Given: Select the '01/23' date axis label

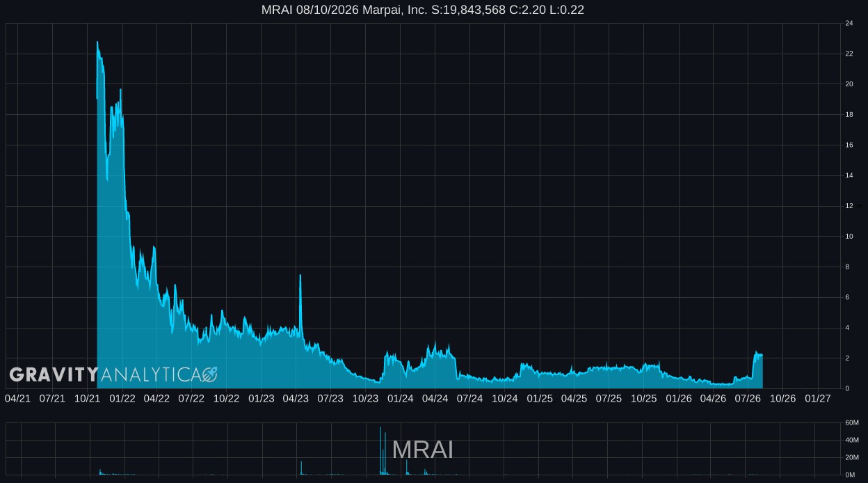Looking at the screenshot, I should pos(261,398).
